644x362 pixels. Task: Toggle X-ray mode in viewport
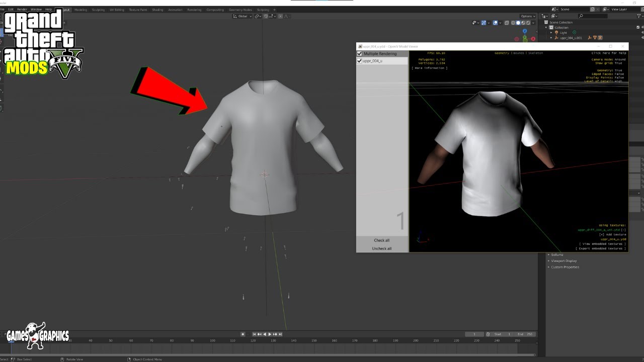(507, 23)
